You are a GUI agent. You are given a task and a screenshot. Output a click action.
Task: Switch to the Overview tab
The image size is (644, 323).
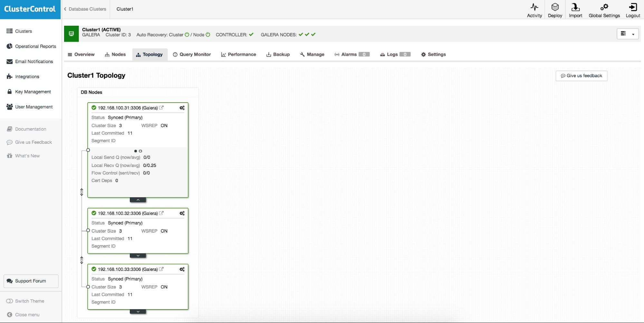(81, 54)
